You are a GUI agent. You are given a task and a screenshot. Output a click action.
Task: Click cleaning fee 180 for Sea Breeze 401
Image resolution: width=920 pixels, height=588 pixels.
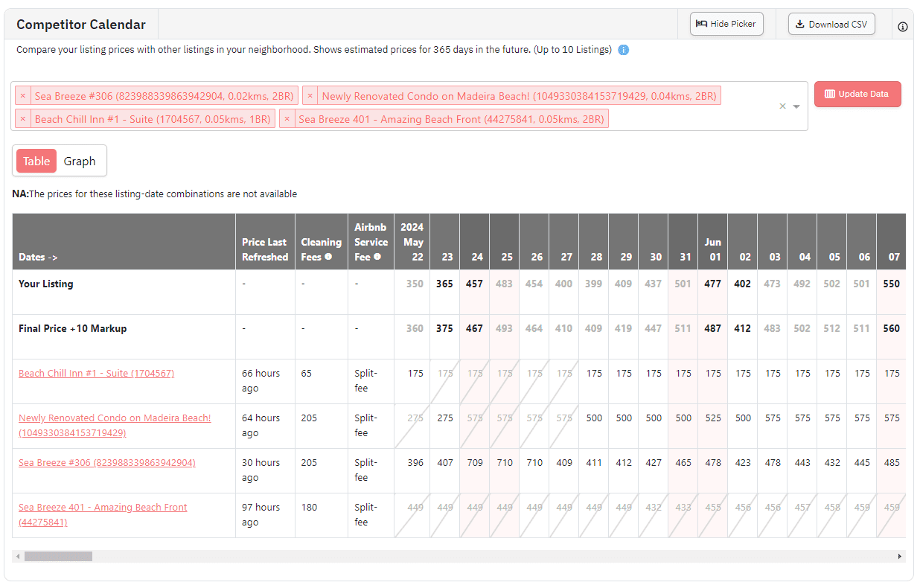coord(309,507)
